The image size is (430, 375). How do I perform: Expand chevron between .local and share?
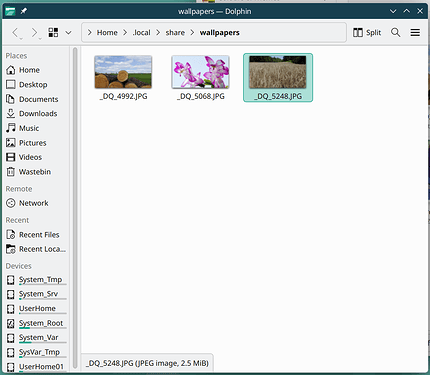pos(158,33)
